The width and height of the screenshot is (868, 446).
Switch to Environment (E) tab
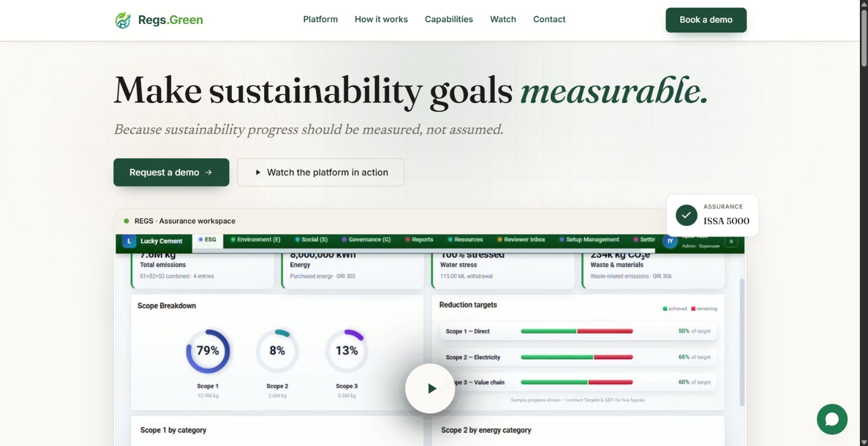tap(256, 240)
